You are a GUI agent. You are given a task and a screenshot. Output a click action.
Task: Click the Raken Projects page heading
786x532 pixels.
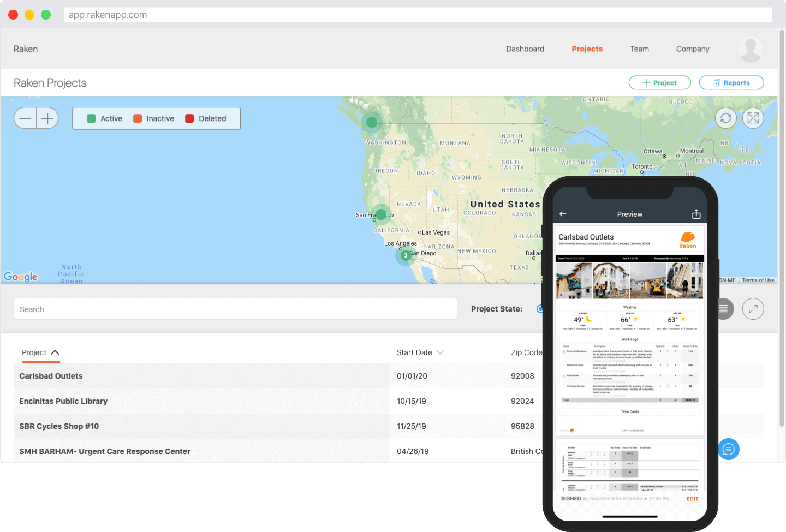coord(50,83)
